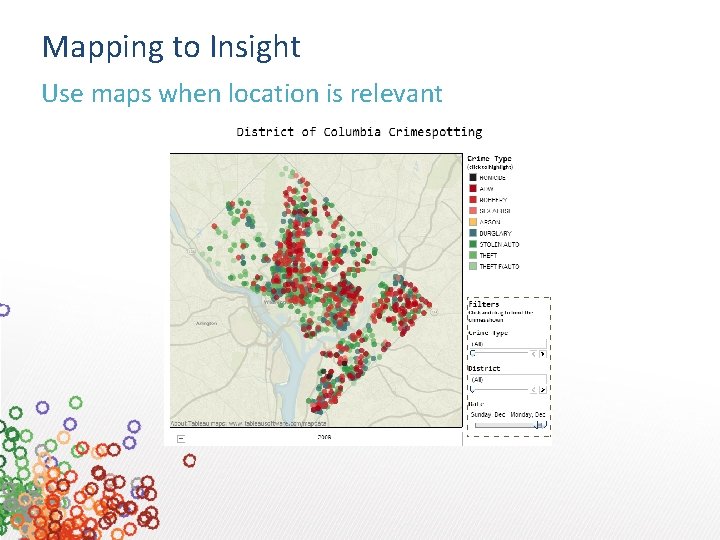Step District filter back with left arrow
Viewport: 720px width, 540px height.
[x=533, y=389]
